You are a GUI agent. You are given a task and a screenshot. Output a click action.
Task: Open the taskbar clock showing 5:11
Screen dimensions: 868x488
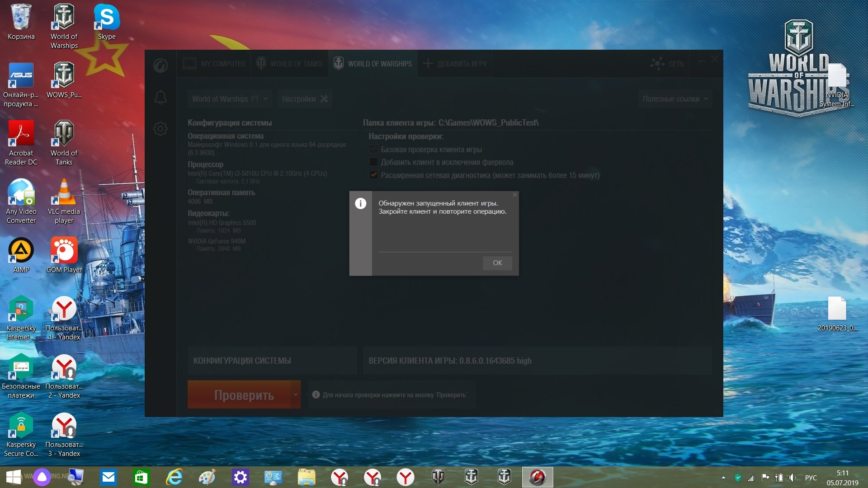pos(842,478)
